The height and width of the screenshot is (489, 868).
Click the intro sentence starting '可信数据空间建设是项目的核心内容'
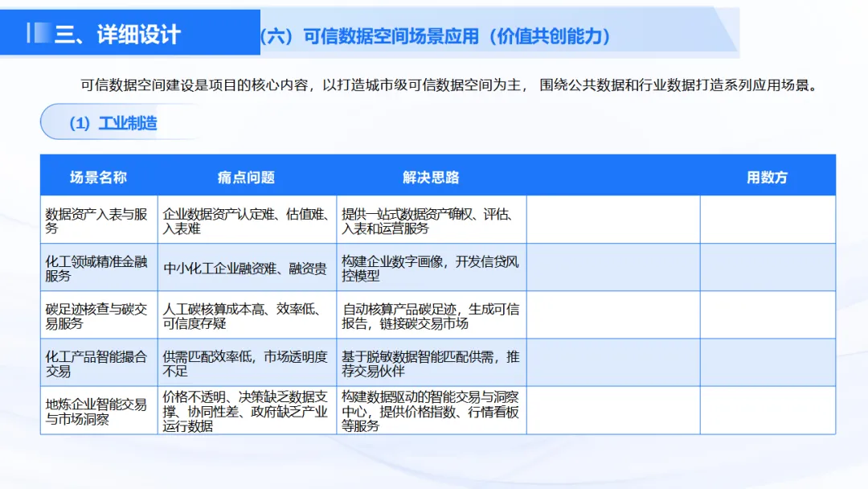(x=449, y=85)
